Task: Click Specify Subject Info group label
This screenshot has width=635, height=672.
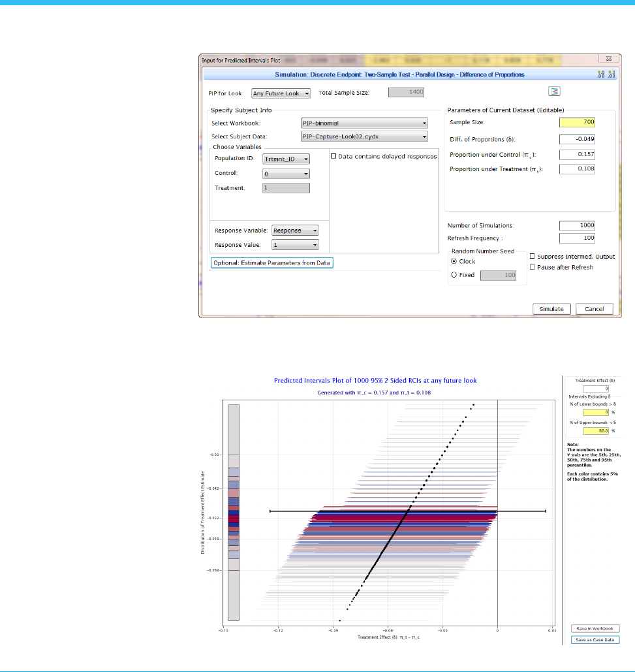Action: point(241,110)
